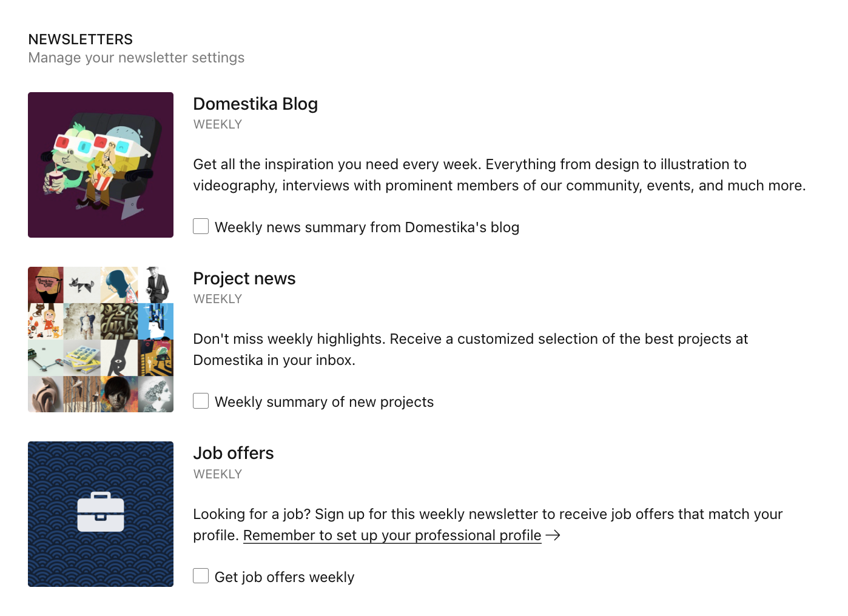Select the dark-haired portrait tile in the collage
Screen dimensions: 848x616
119,394
